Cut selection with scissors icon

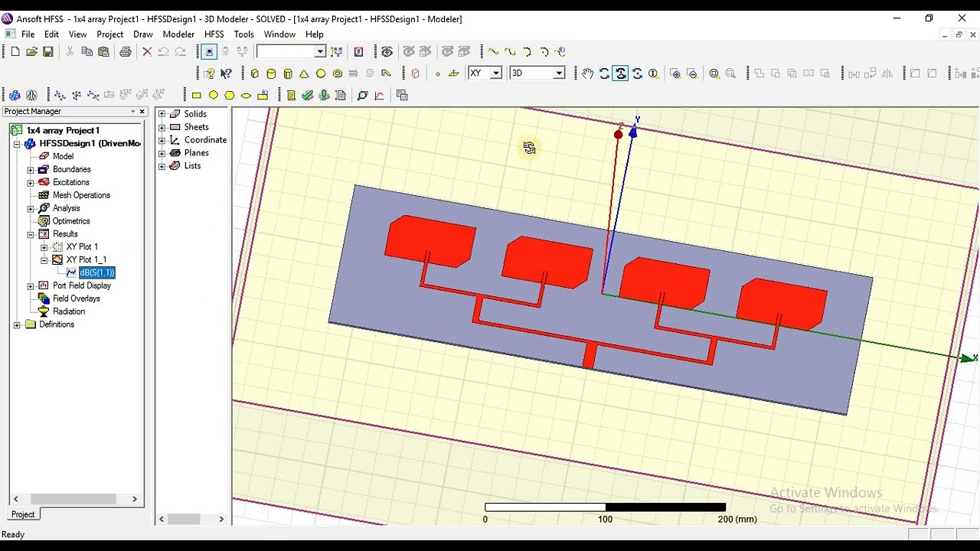pyautogui.click(x=70, y=51)
